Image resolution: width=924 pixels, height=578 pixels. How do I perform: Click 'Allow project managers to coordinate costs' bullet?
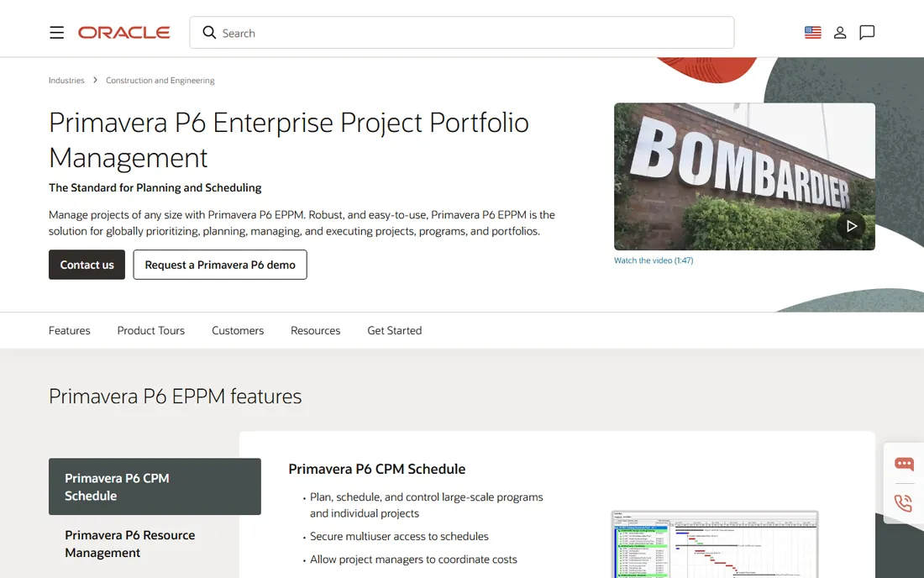(x=413, y=560)
